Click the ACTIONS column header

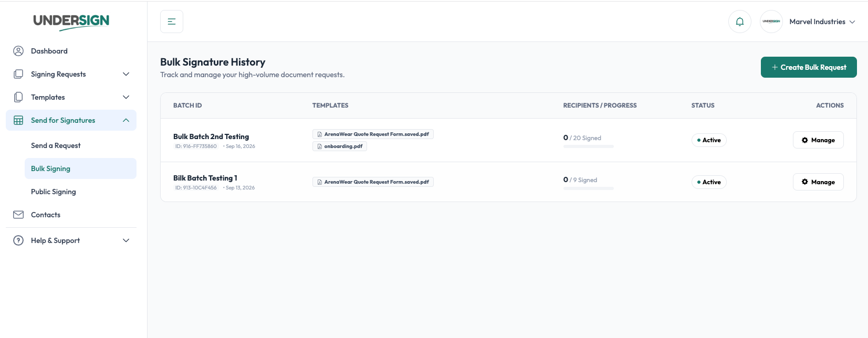(x=830, y=105)
